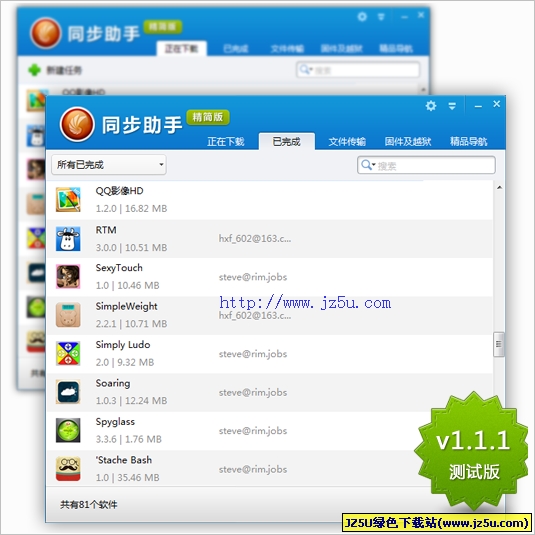The width and height of the screenshot is (535, 535).
Task: Click steve@rim.jobs account in Simply Ludo row
Action: click(x=253, y=354)
